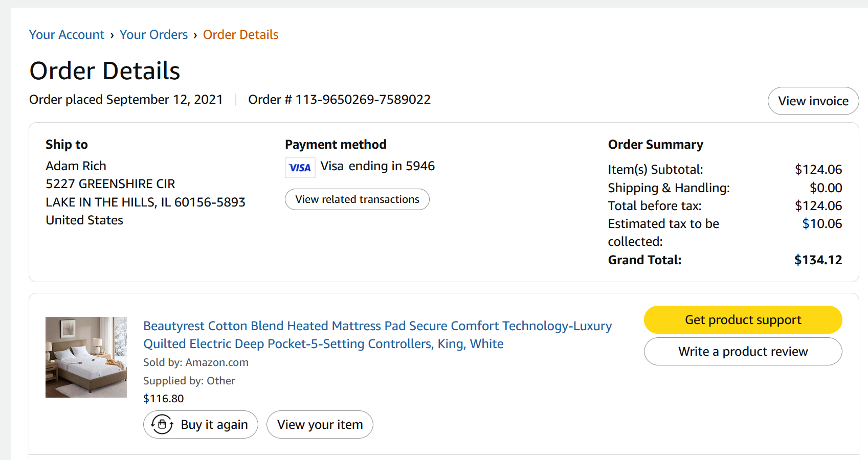This screenshot has width=868, height=460.
Task: Click the Buy it again cart icon
Action: tap(162, 424)
